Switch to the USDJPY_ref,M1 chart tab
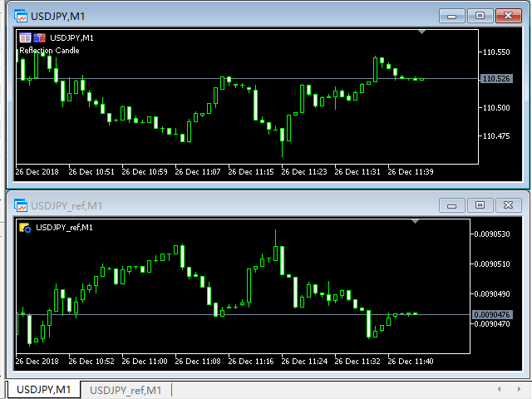532x399 pixels. coord(126,390)
